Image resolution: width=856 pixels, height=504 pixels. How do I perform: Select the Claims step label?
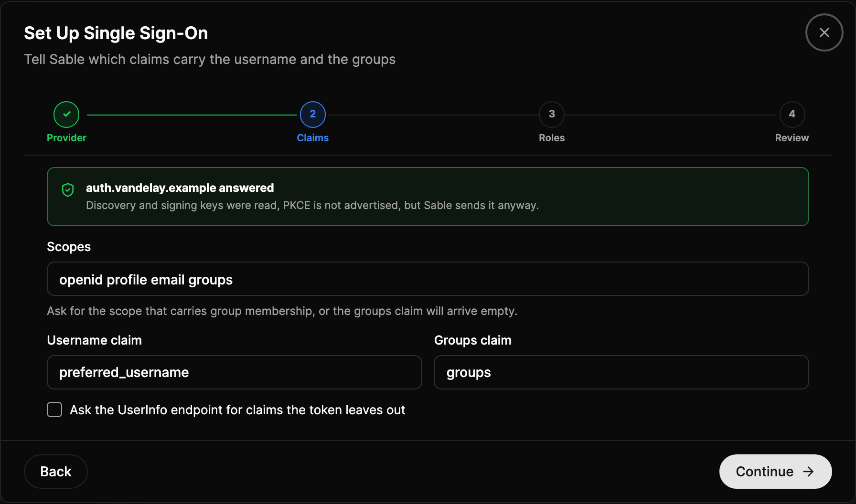pos(313,138)
